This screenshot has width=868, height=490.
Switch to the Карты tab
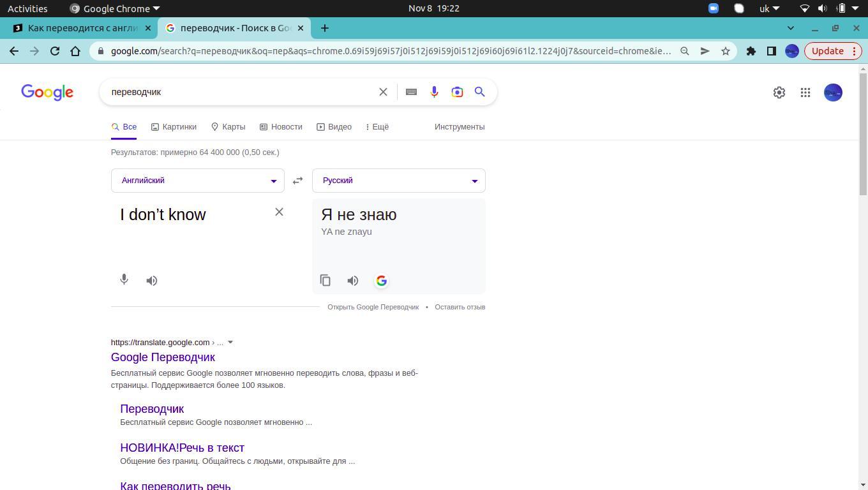(228, 127)
